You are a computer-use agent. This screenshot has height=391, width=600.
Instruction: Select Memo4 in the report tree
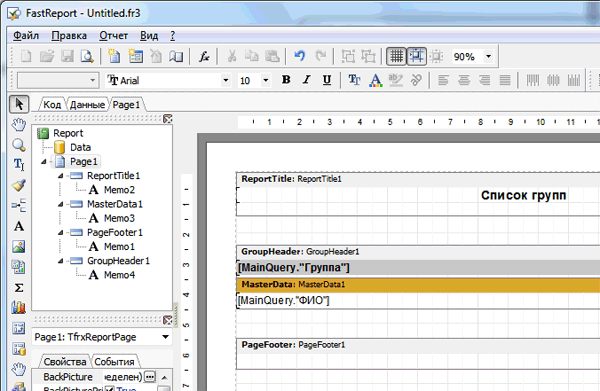[x=119, y=275]
